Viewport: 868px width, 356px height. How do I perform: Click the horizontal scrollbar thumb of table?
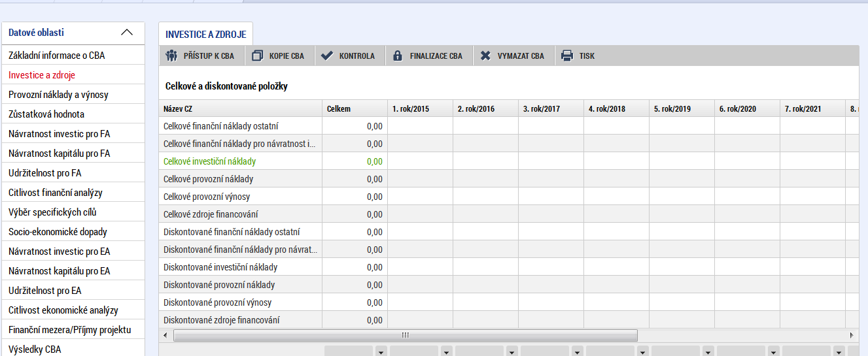(x=405, y=335)
